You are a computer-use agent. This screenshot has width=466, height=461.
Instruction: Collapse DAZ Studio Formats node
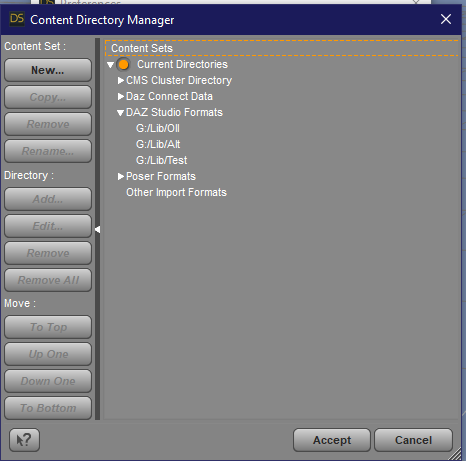pyautogui.click(x=121, y=113)
